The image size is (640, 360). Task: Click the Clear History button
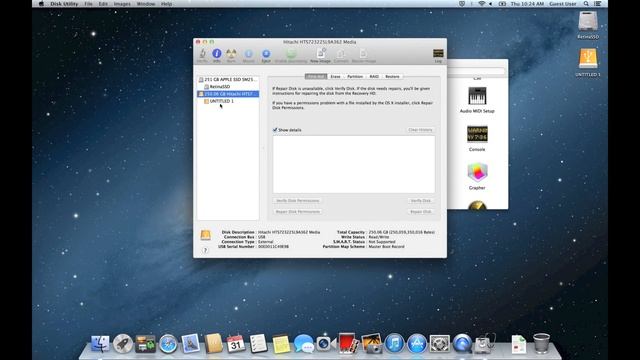(x=420, y=130)
